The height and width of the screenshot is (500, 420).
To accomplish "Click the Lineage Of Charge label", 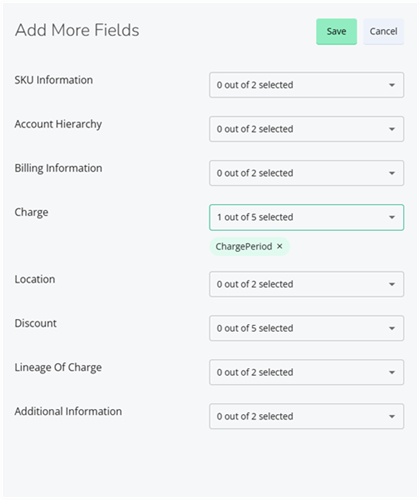I will point(58,367).
